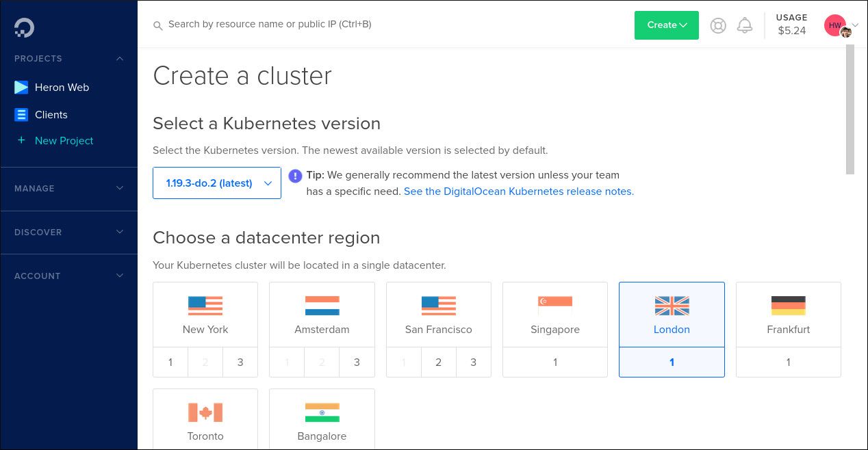868x450 pixels.
Task: Open the DigitalOcean Kubernetes release notes
Action: click(x=518, y=191)
